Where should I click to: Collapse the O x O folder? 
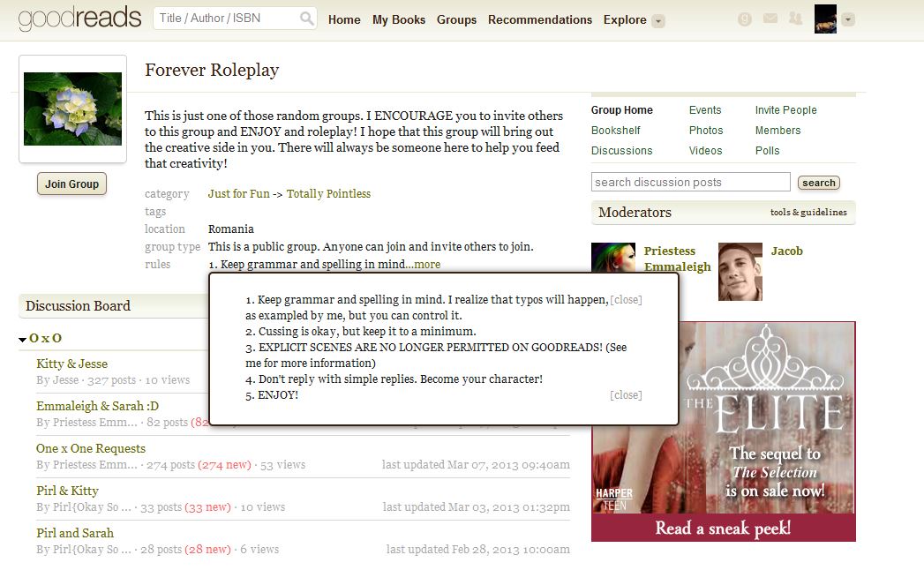click(22, 339)
